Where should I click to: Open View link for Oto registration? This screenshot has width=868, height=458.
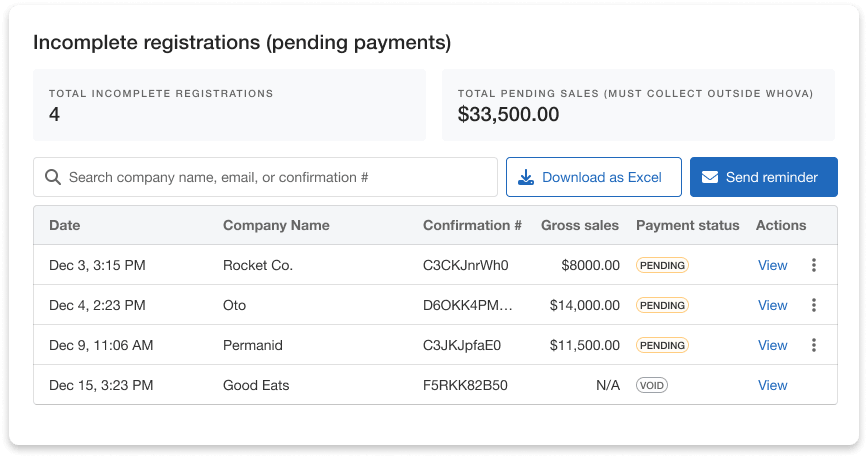pos(772,305)
